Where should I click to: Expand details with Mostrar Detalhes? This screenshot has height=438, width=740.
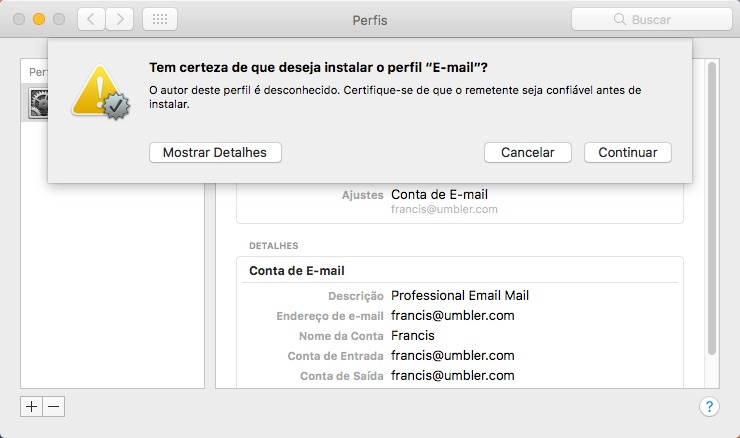(215, 152)
